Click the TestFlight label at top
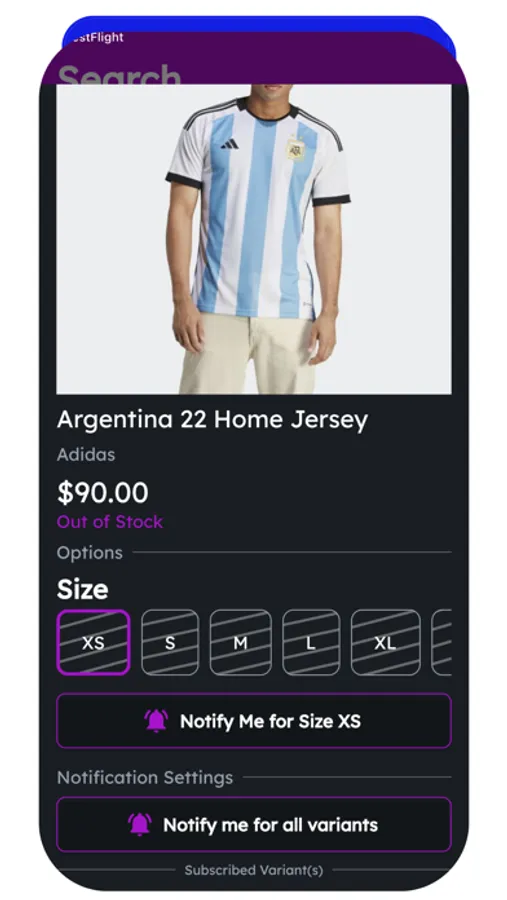The image size is (507, 900). [x=96, y=37]
